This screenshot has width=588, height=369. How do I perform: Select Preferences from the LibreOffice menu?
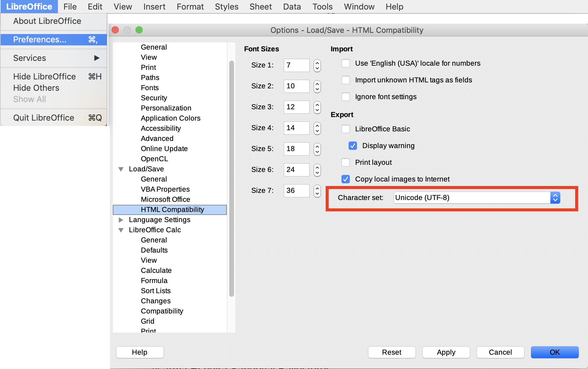pos(40,39)
